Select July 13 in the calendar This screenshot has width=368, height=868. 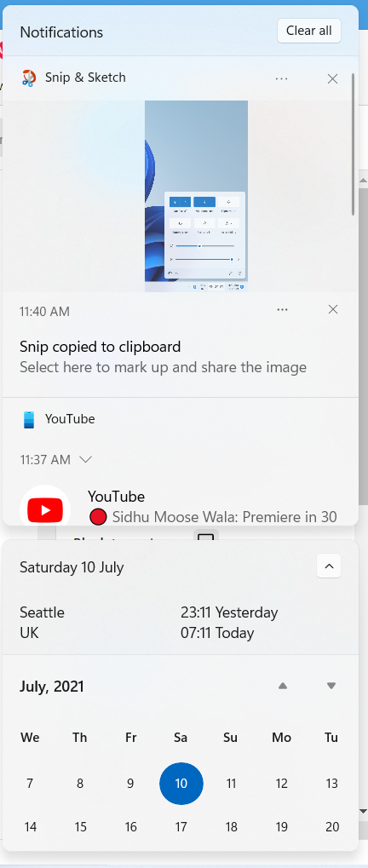click(332, 784)
